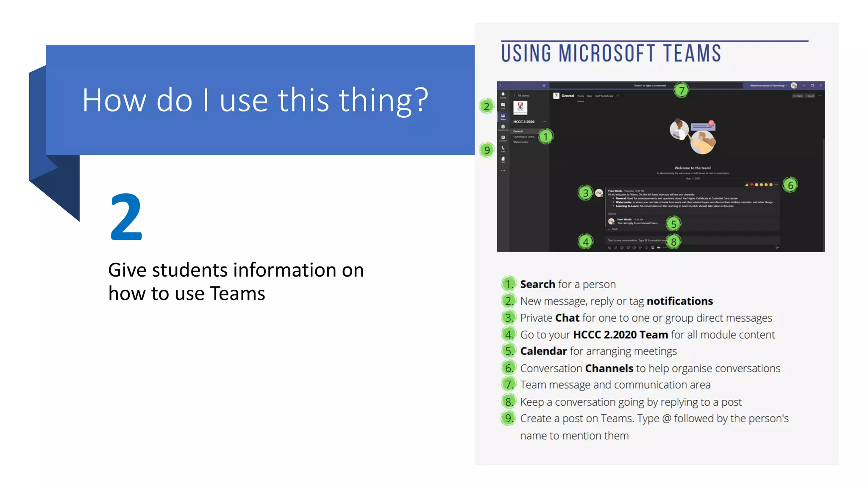868x488 pixels.
Task: Click the back arrow in Teams title bar
Action: tap(500, 86)
